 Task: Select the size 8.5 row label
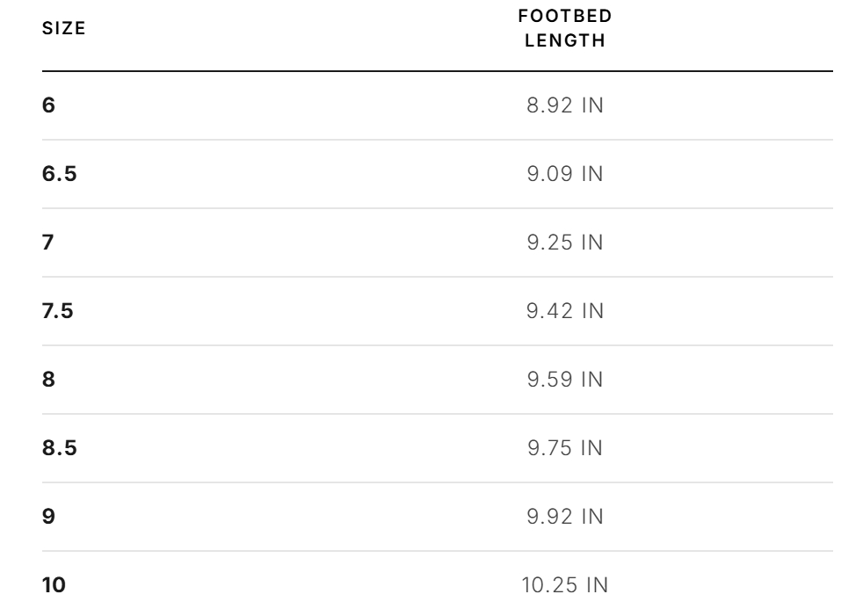tap(60, 447)
